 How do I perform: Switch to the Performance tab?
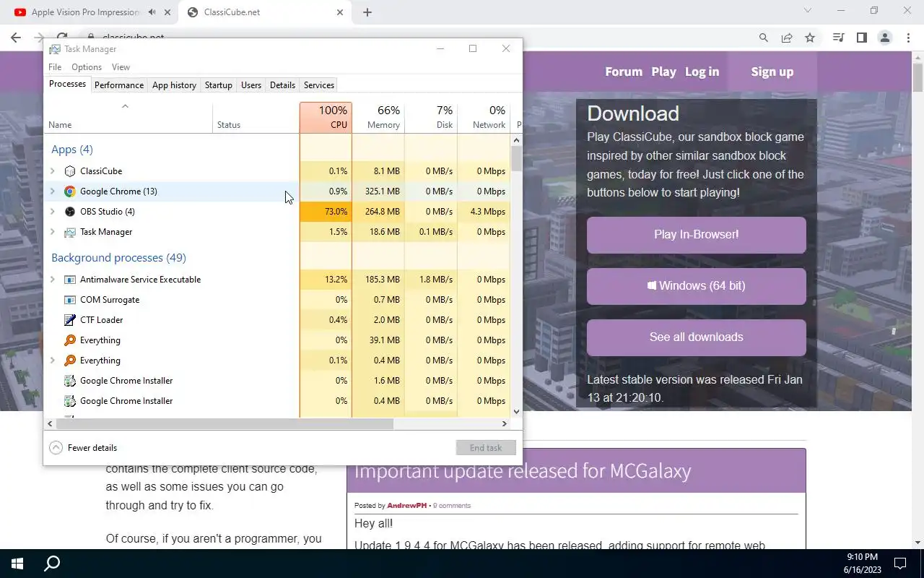119,85
